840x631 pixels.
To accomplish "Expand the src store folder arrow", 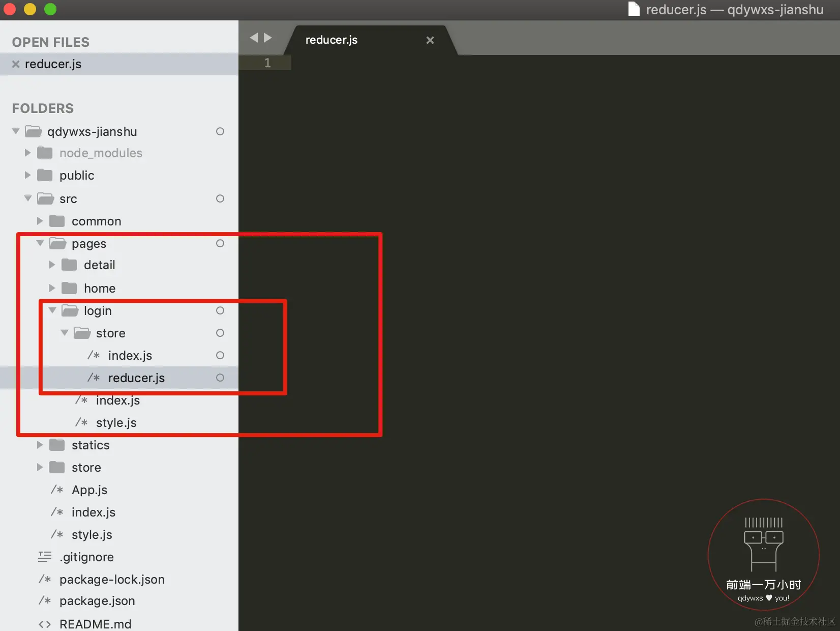I will click(40, 467).
